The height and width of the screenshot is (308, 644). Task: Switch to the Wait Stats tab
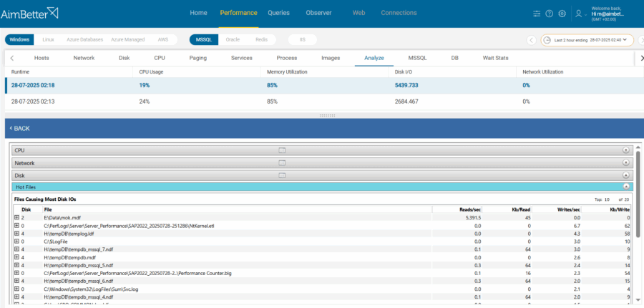[x=495, y=58]
